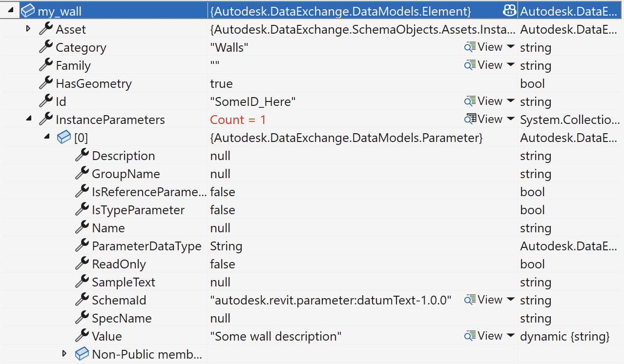Screen dimensions: 624x364
Task: Click the wrench icon beside Value
Action: click(x=82, y=335)
